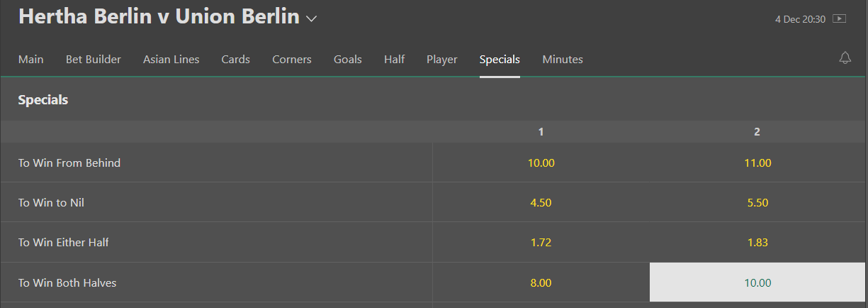Select Hertha To Win Both Halves at 8.00
The width and height of the screenshot is (868, 308).
[x=541, y=283]
